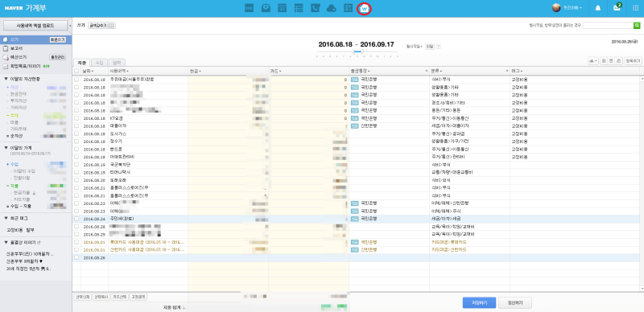The height and width of the screenshot is (312, 644).
Task: Toggle the select-all checkbox in table header
Action: pyautogui.click(x=76, y=72)
